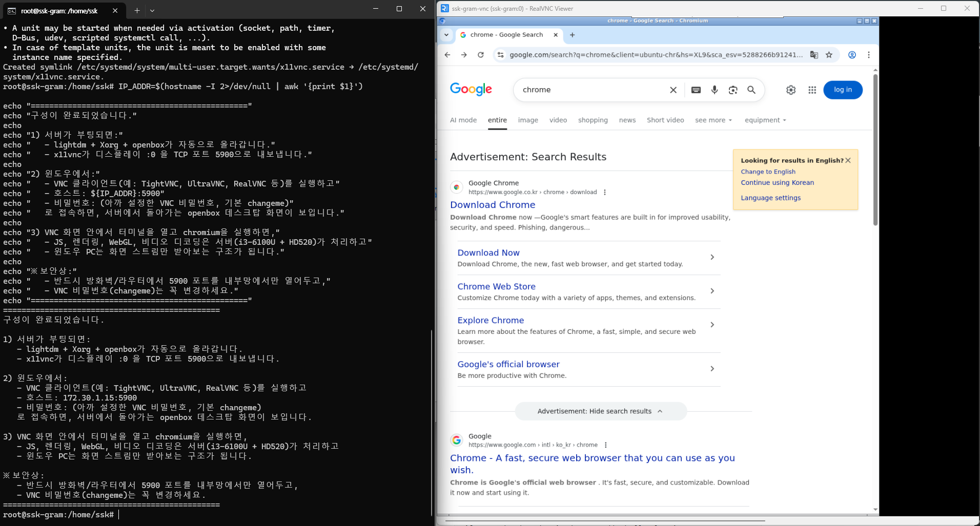Expand Chrome Web Store sitelink chevron
Viewport: 980px width, 526px height.
pyautogui.click(x=712, y=291)
